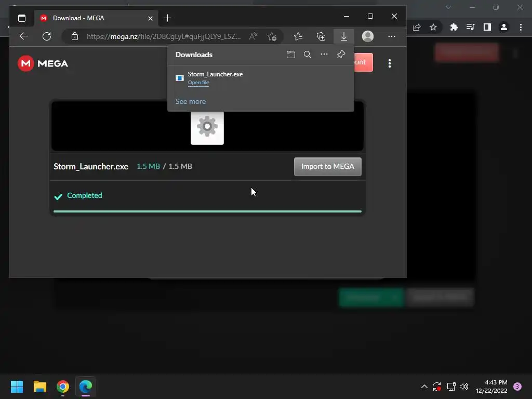Open More options in the Downloads panel
Viewport: 532px width, 399px height.
324,54
